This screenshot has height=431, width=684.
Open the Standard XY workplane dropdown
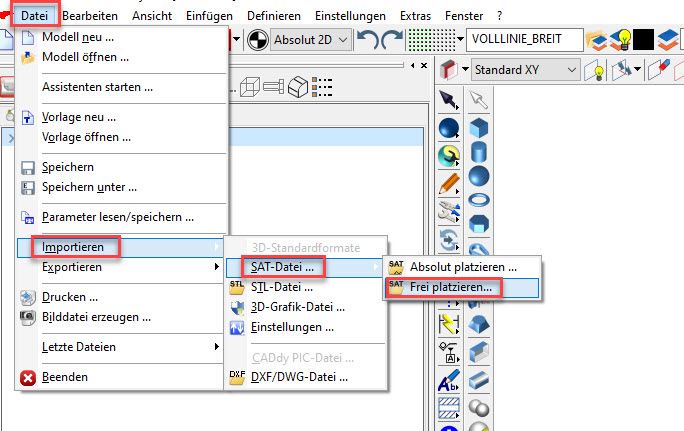click(526, 70)
